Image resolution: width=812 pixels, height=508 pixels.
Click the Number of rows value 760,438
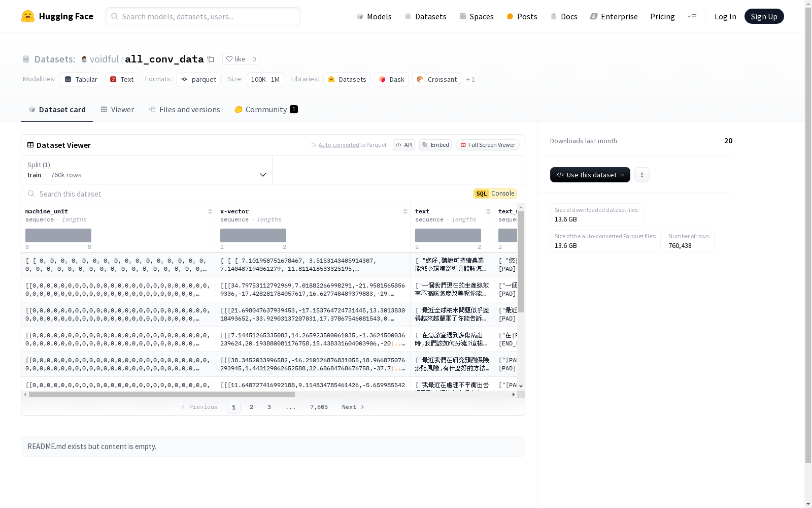click(680, 246)
